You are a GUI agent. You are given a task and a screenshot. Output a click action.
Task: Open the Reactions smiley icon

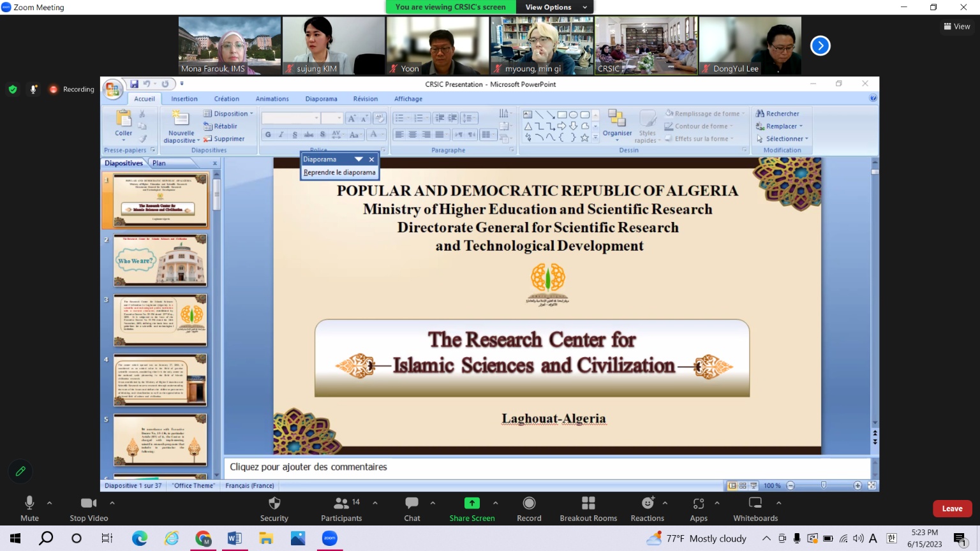coord(648,503)
